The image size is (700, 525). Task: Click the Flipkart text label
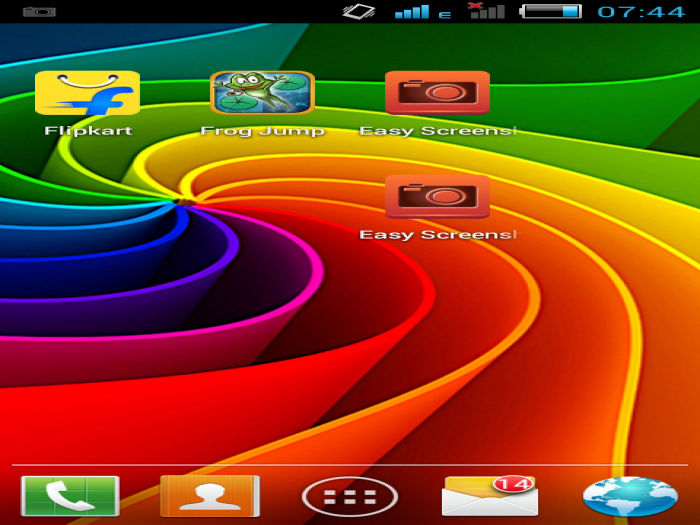coord(87,131)
